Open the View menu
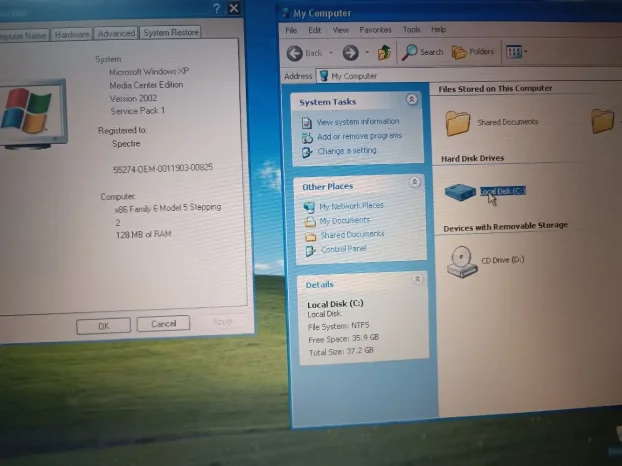 (x=340, y=30)
